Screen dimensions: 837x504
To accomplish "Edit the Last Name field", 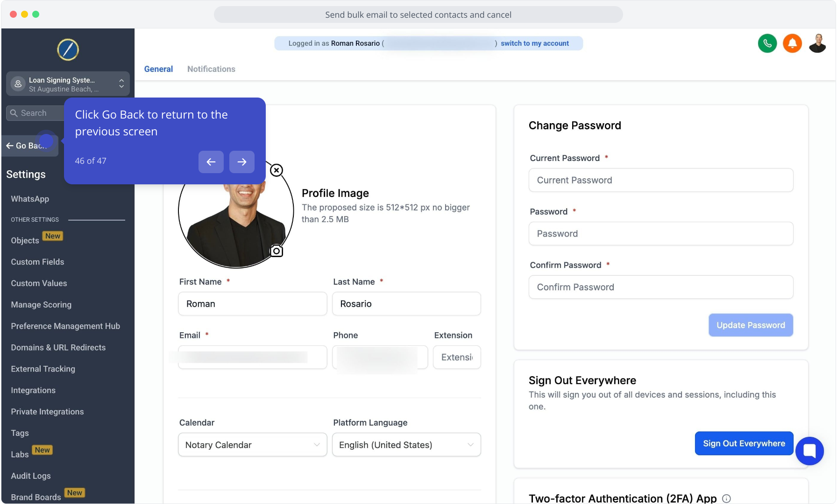I will point(406,304).
